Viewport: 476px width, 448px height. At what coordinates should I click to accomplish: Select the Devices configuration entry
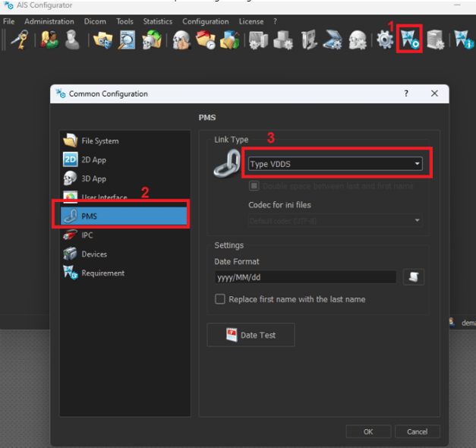(94, 254)
